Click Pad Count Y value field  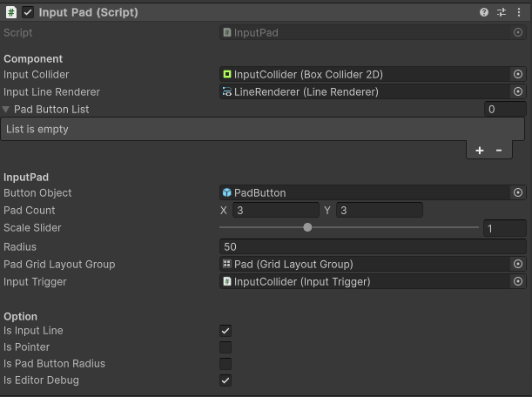pyautogui.click(x=380, y=211)
